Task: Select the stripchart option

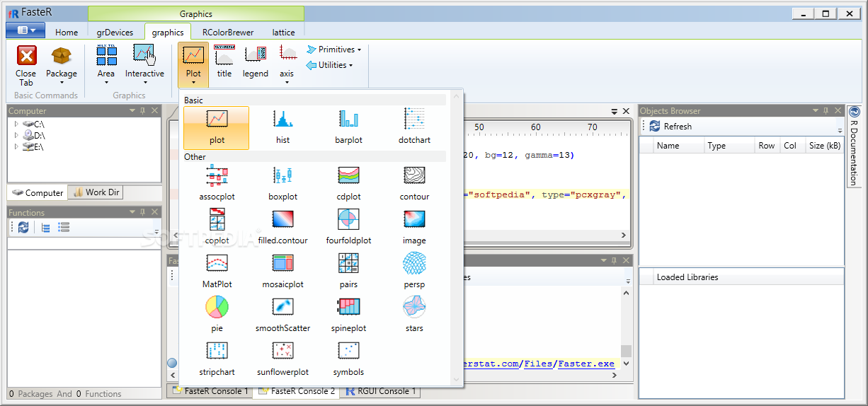Action: [x=217, y=359]
